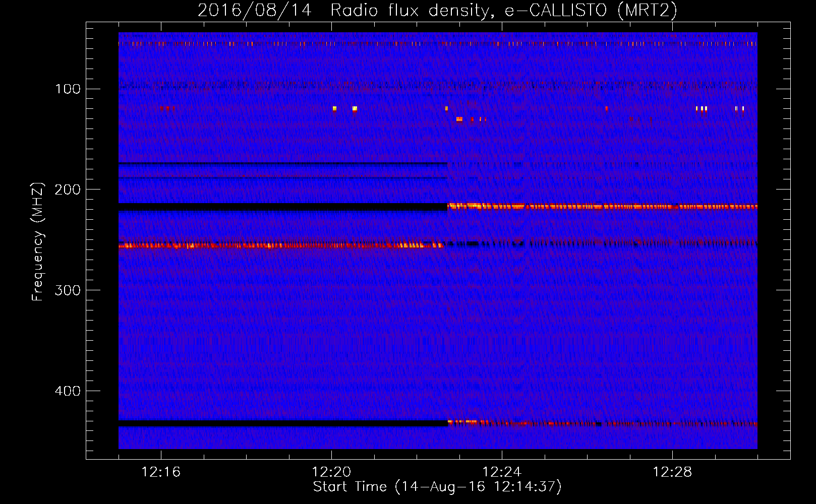
Task: Click the 400 MHz frequency tick label
Action: coord(68,391)
